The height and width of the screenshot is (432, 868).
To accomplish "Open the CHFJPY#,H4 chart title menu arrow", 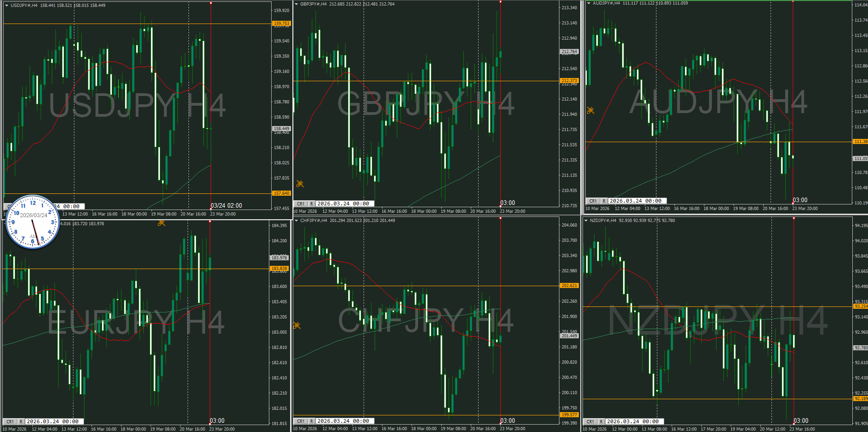I will tap(296, 221).
